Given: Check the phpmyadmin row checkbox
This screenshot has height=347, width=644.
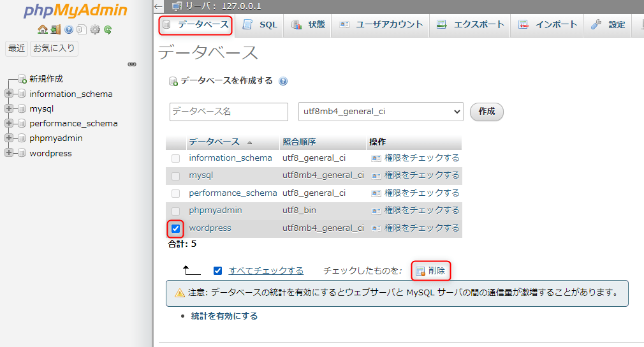Looking at the screenshot, I should coord(176,211).
